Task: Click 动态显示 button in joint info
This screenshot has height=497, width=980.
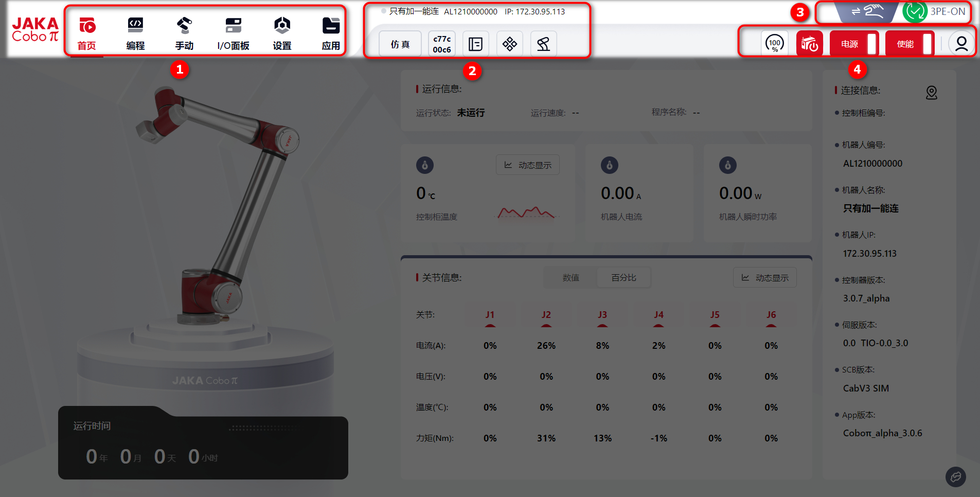Action: [764, 278]
